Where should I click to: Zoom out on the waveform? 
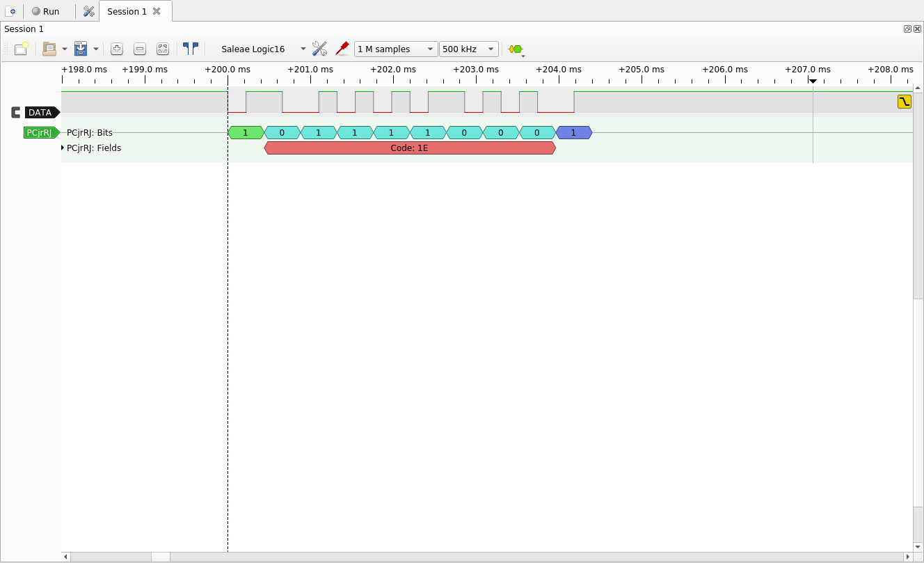point(140,49)
